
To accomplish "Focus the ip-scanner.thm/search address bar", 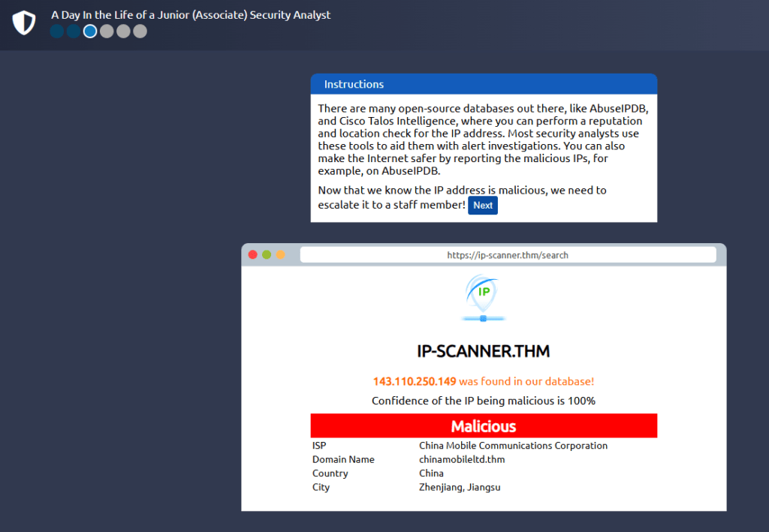I will pyautogui.click(x=508, y=255).
